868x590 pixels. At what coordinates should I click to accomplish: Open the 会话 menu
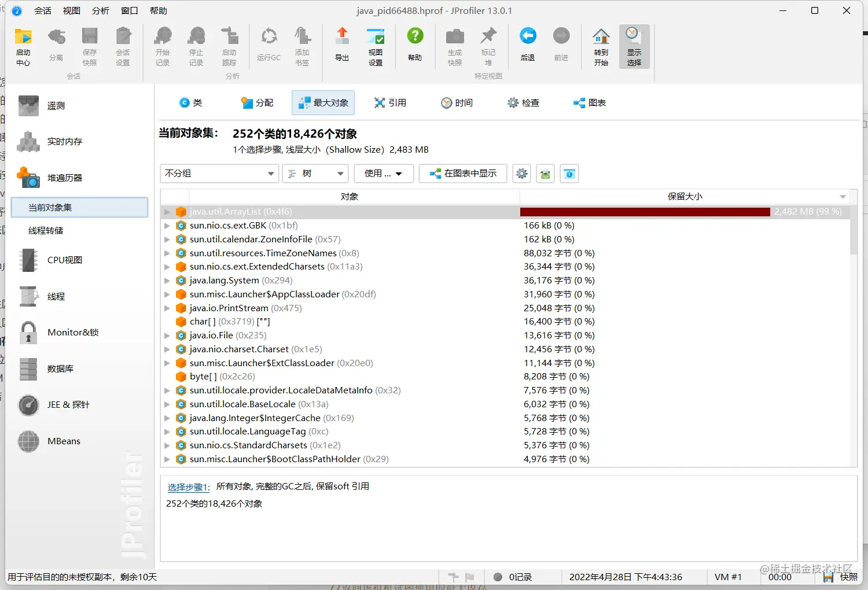43,11
